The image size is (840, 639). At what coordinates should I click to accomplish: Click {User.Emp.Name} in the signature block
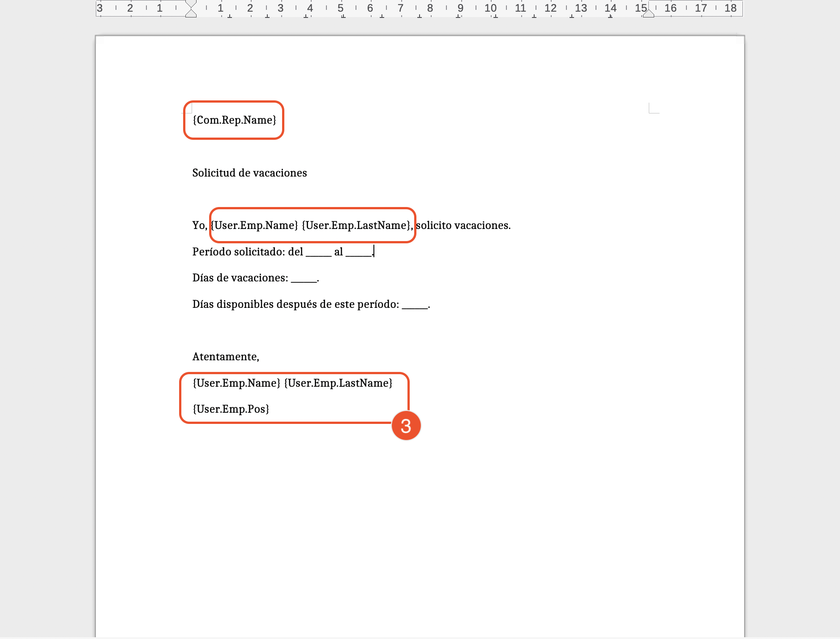pos(236,383)
